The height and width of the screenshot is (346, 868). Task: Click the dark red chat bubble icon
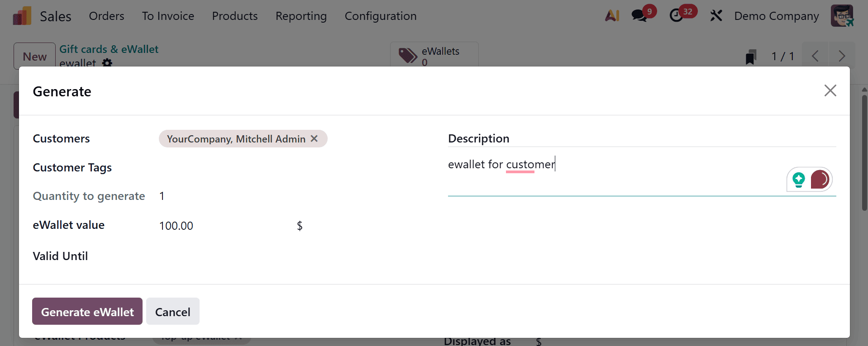(x=820, y=180)
